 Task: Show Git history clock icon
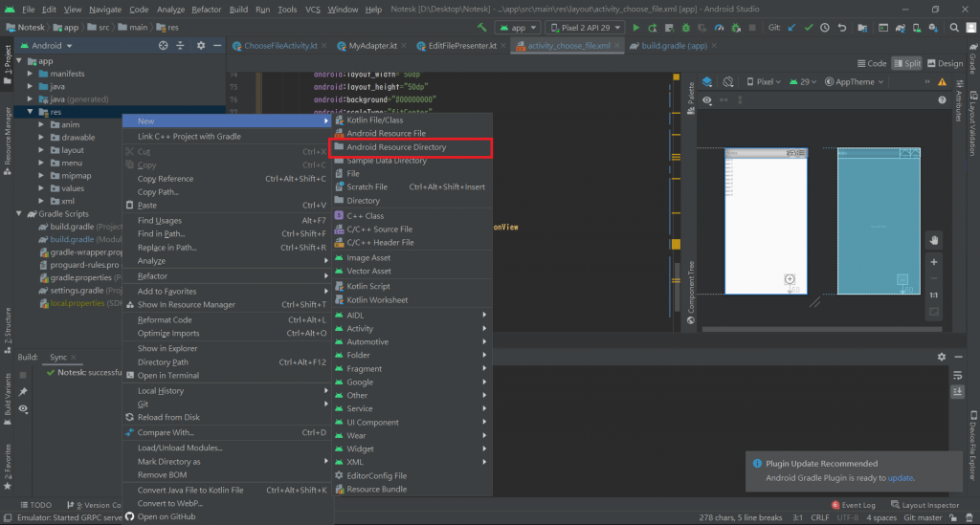824,28
